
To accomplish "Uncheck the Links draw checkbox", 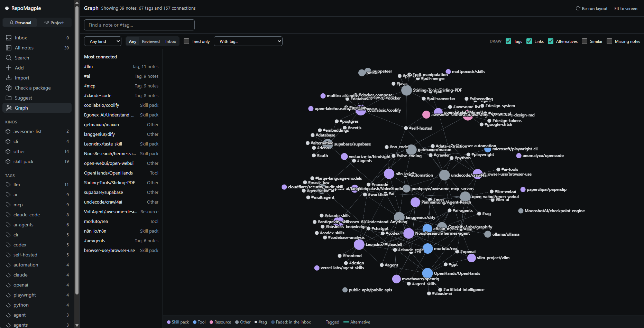I will pos(529,41).
